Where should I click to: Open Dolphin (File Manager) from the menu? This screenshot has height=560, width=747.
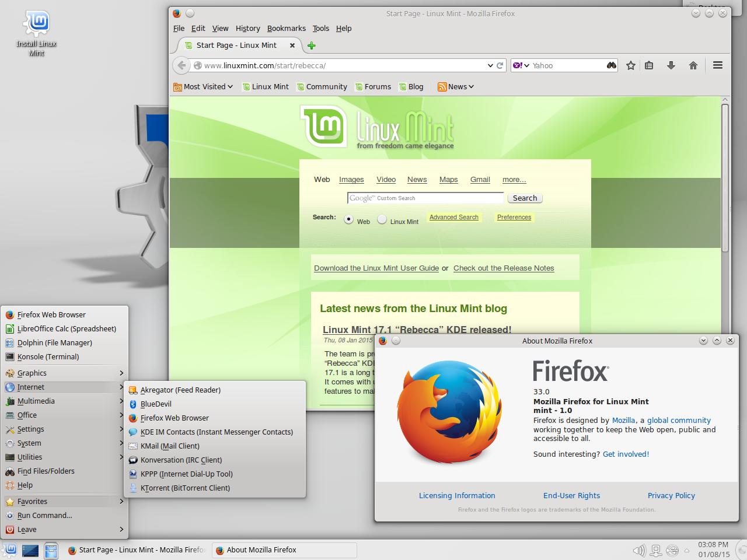click(x=64, y=342)
